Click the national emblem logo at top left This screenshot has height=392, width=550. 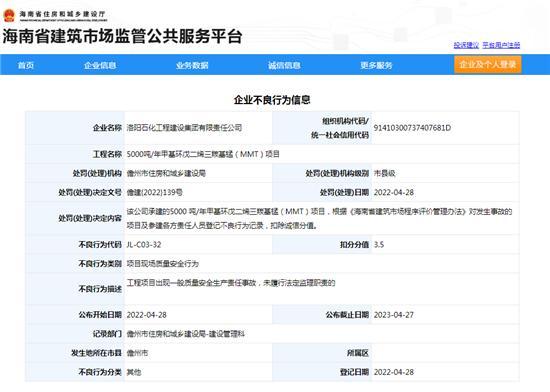[x=9, y=15]
